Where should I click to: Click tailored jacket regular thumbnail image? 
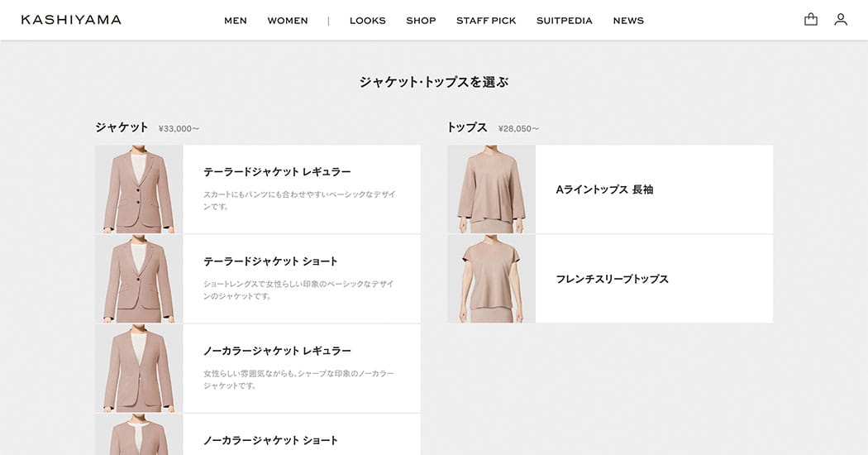point(139,189)
